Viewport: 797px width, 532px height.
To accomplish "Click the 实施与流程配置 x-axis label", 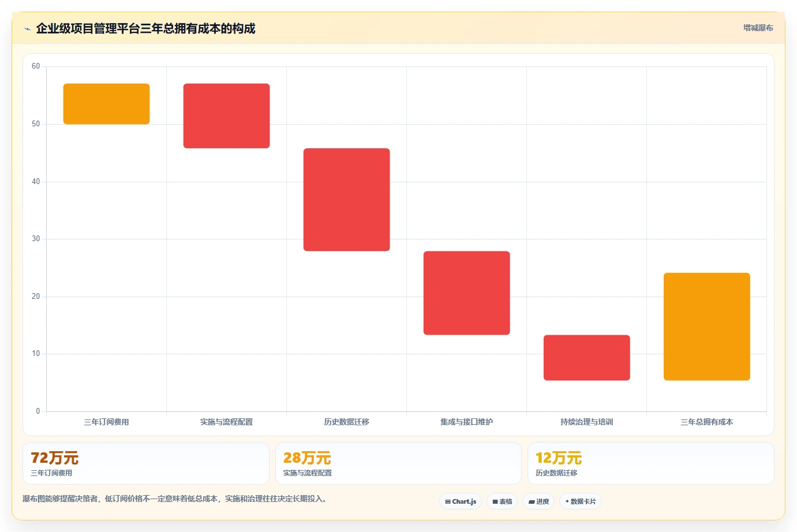I will [x=226, y=422].
